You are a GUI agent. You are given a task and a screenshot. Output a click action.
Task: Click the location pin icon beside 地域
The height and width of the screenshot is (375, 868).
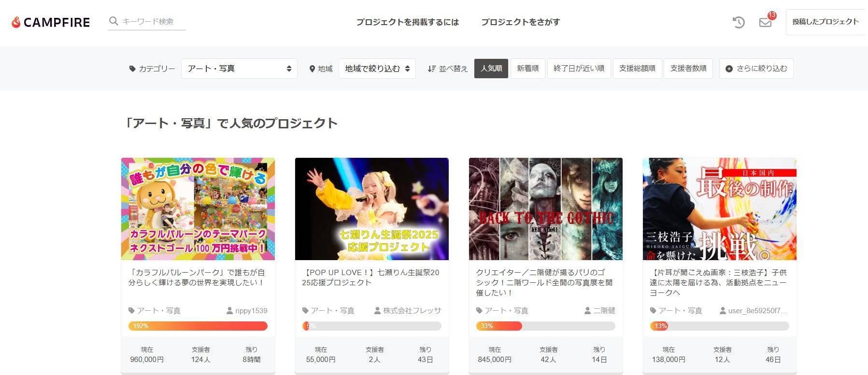coord(312,69)
